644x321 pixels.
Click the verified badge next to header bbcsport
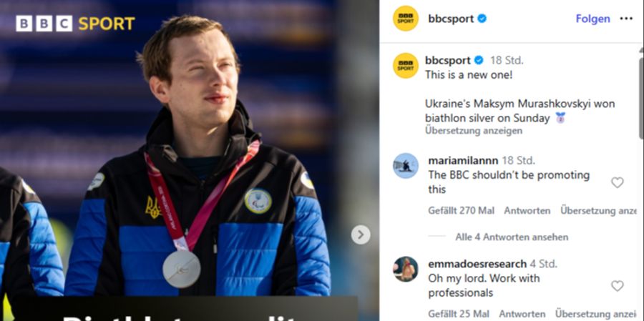pos(482,19)
